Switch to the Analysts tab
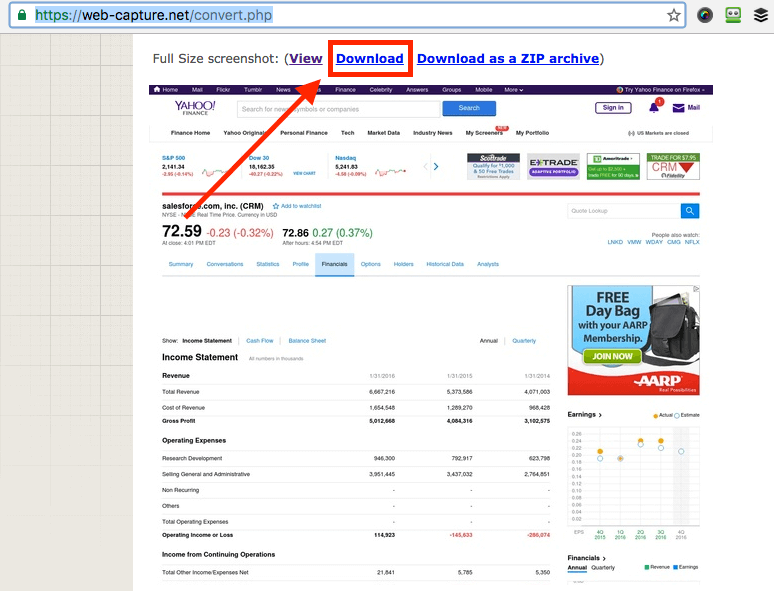The height and width of the screenshot is (591, 774). (x=488, y=264)
